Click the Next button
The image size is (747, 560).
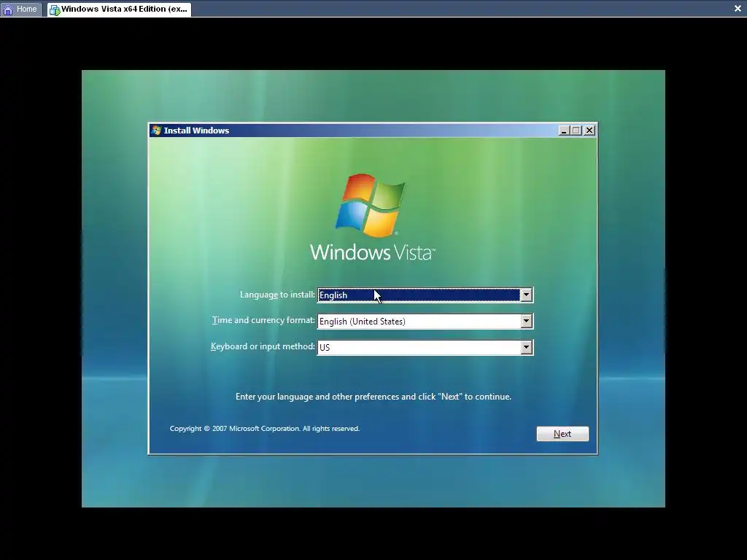point(562,434)
